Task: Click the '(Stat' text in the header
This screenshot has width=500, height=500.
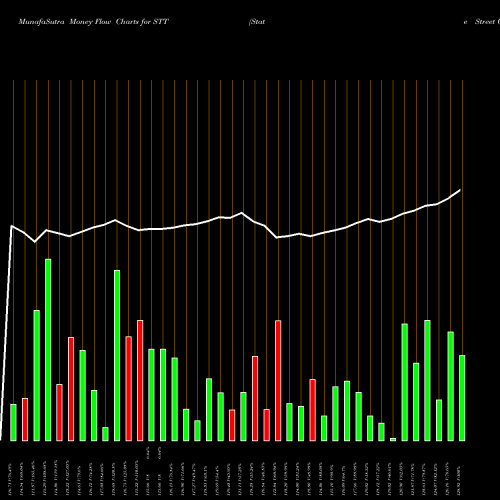Action: 257,22
